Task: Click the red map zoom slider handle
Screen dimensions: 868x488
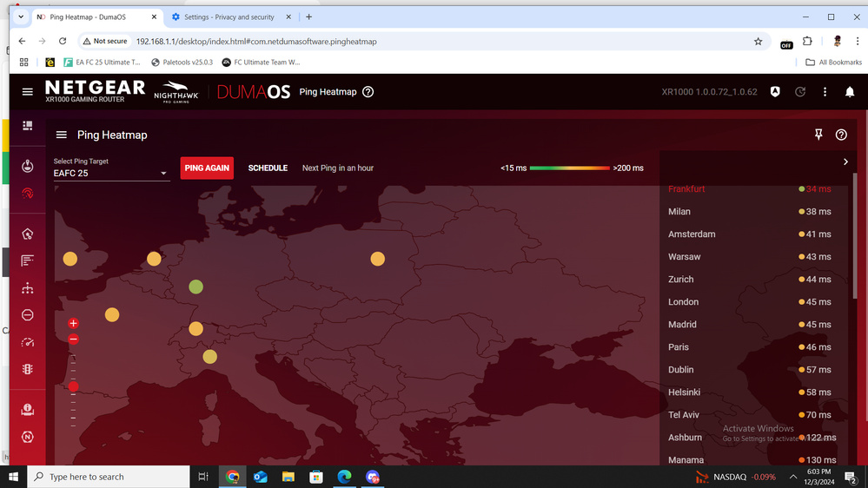Action: point(73,386)
